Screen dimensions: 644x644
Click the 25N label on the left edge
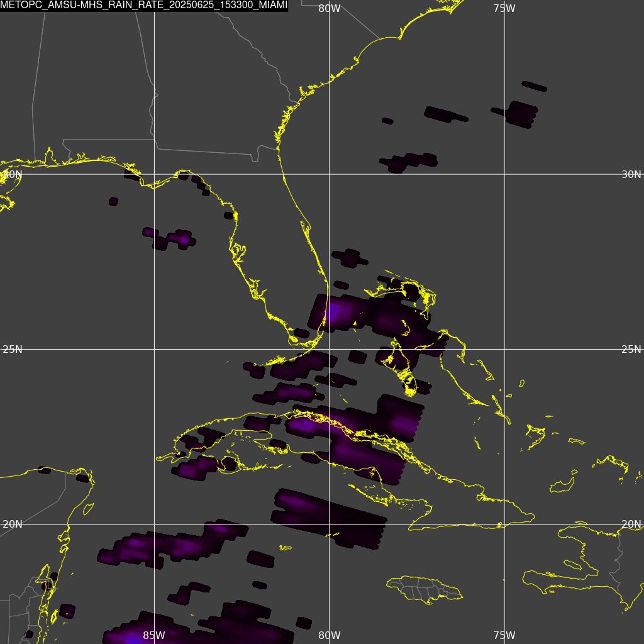click(x=13, y=350)
